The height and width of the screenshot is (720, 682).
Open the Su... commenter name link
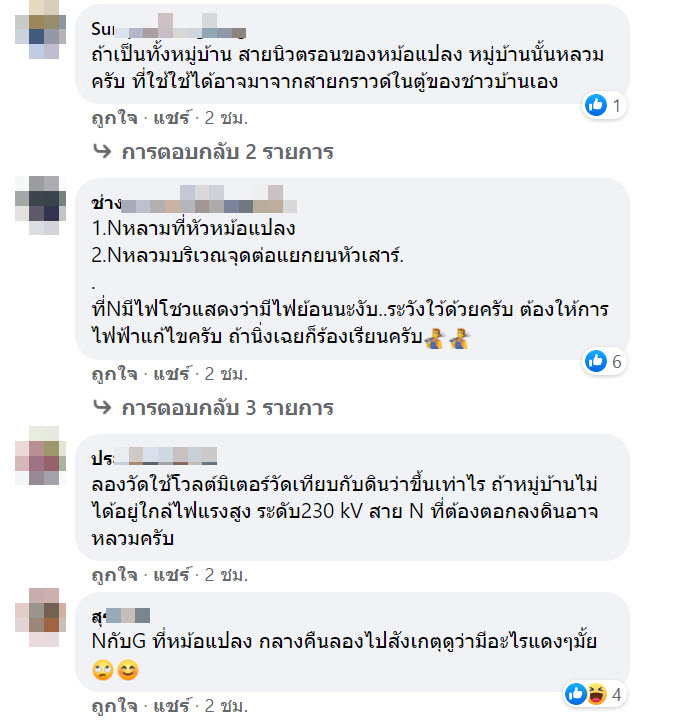point(169,28)
